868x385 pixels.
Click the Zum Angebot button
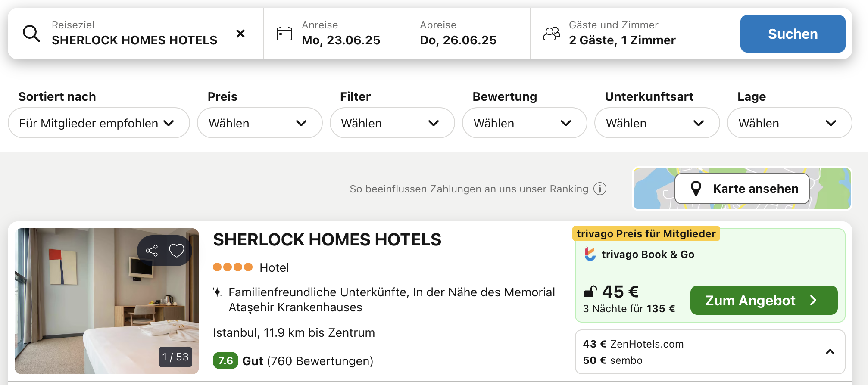764,300
